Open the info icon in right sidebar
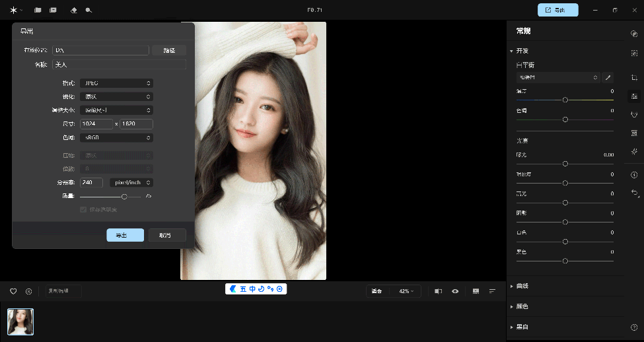The width and height of the screenshot is (644, 342). [x=634, y=175]
